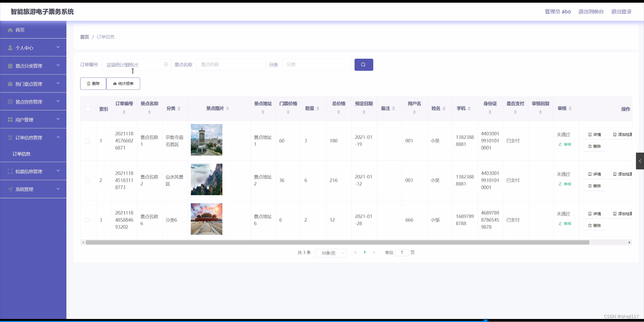Check the checkbox for order 202111845766026871

88,141
